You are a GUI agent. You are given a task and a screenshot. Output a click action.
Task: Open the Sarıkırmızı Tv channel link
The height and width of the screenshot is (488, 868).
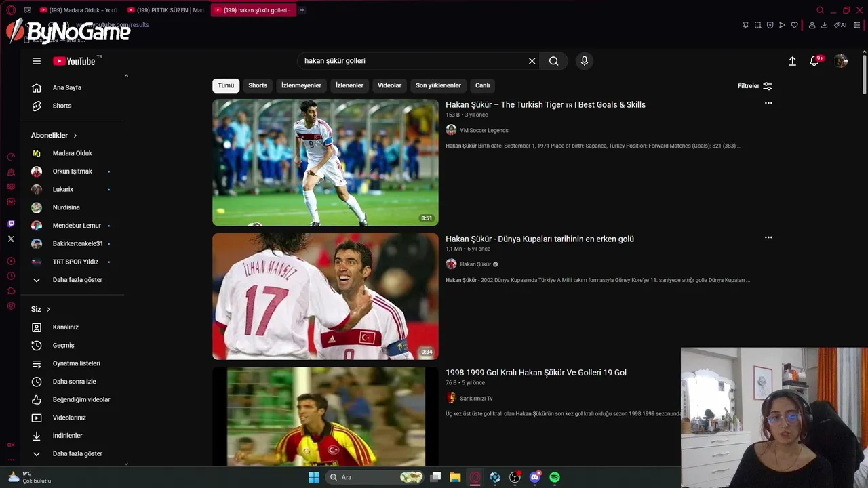[x=475, y=399]
